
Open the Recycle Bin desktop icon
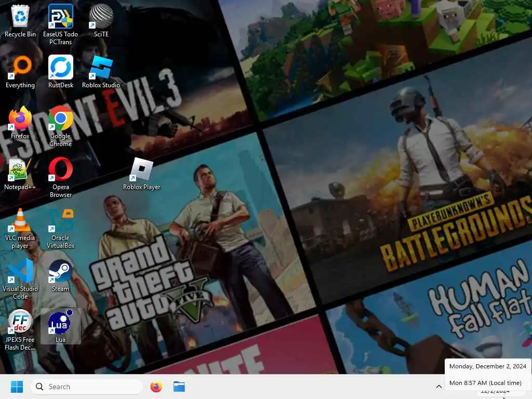click(x=20, y=21)
